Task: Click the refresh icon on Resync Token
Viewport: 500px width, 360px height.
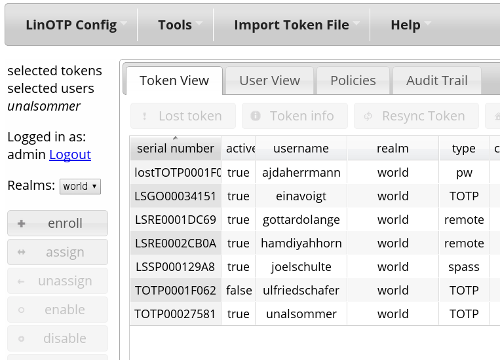Action: (x=368, y=116)
